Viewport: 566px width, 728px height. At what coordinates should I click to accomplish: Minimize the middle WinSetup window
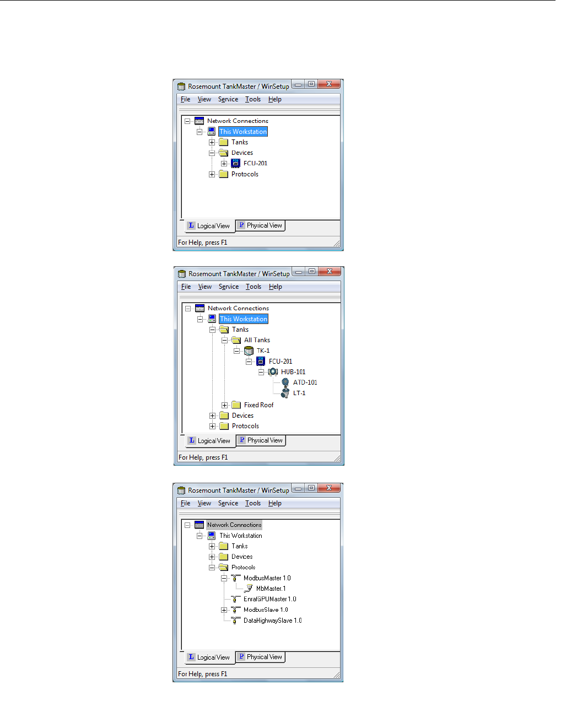pyautogui.click(x=299, y=272)
